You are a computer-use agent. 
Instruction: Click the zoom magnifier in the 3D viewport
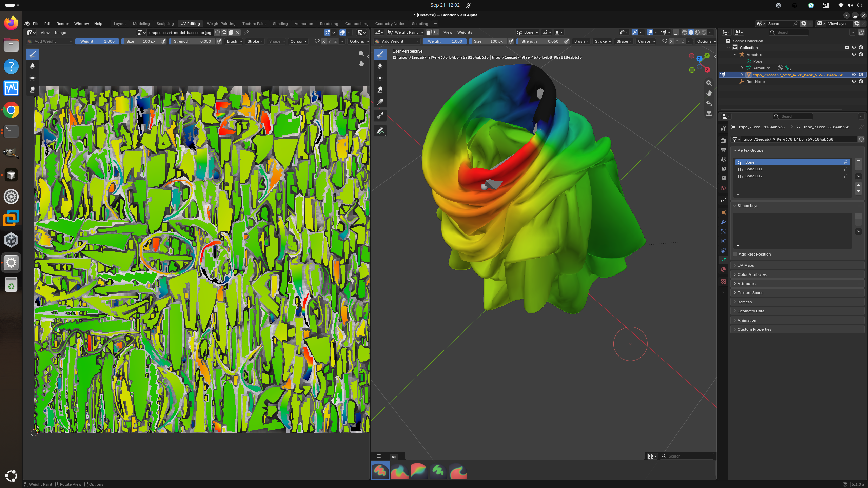pyautogui.click(x=709, y=83)
